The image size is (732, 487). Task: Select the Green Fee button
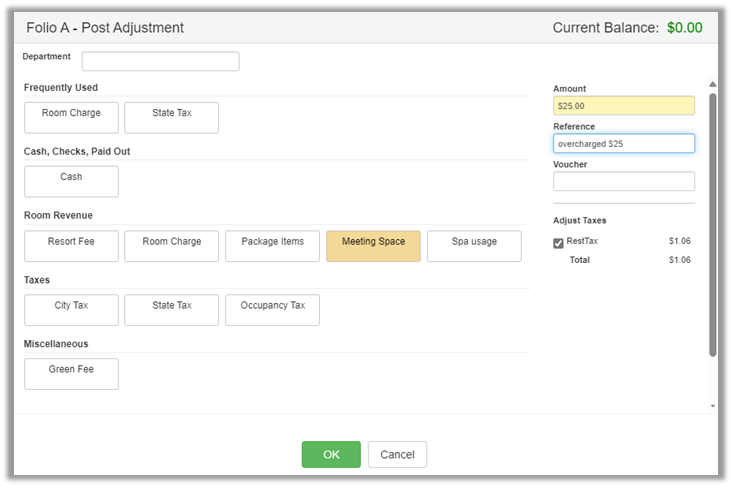tap(71, 374)
